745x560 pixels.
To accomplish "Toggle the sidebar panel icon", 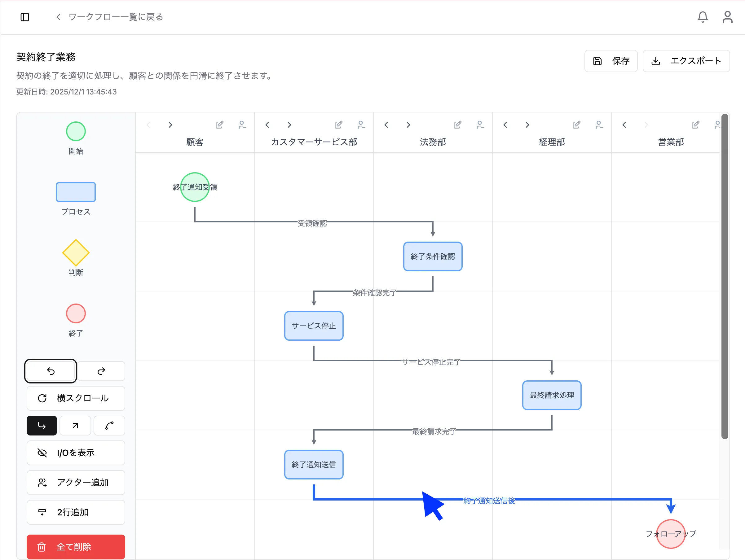I will coord(25,17).
